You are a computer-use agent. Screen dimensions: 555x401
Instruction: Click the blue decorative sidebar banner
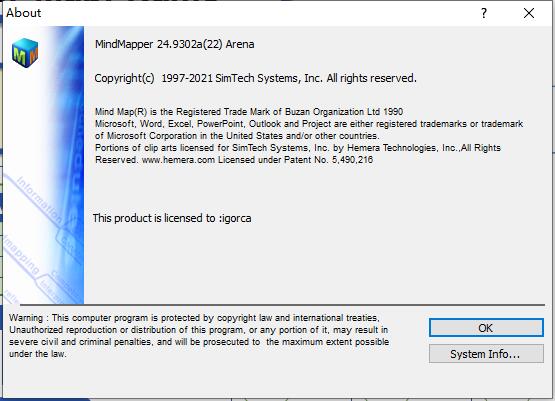point(44,165)
